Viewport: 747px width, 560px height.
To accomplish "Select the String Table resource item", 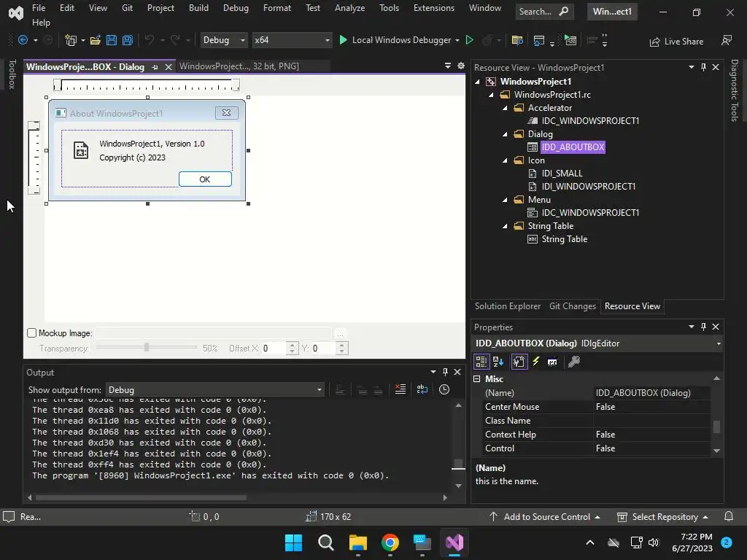I will click(565, 239).
